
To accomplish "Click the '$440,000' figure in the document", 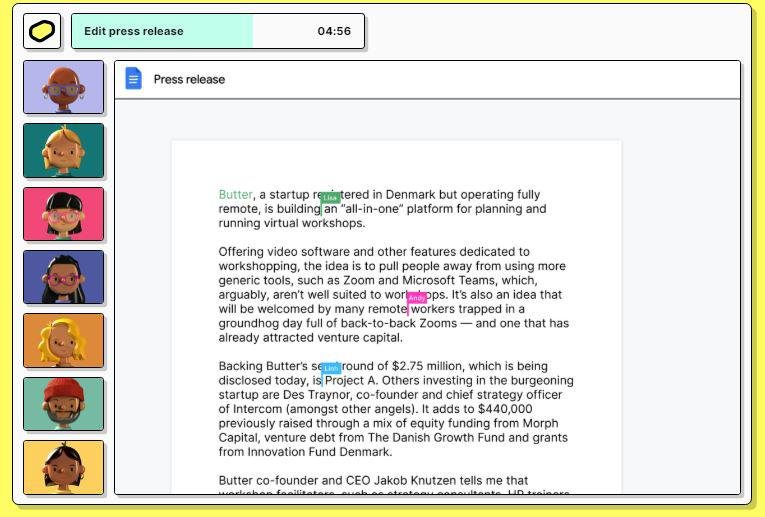I will pyautogui.click(x=505, y=409).
